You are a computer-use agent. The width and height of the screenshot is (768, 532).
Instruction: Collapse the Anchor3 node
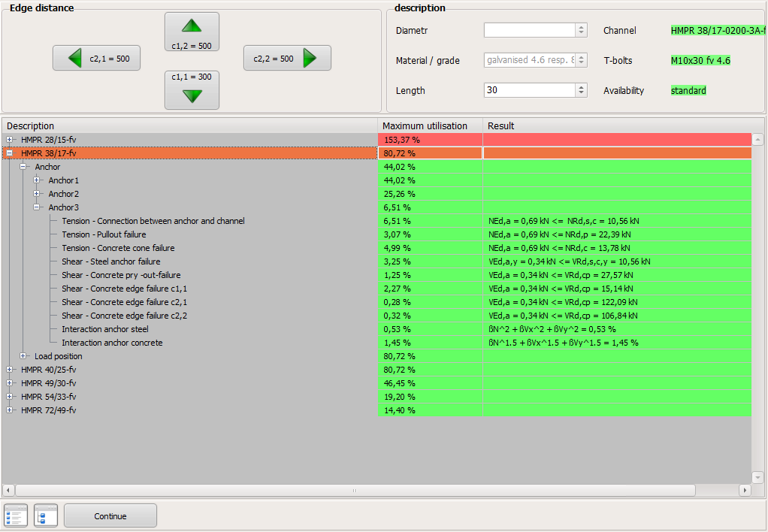(36, 207)
